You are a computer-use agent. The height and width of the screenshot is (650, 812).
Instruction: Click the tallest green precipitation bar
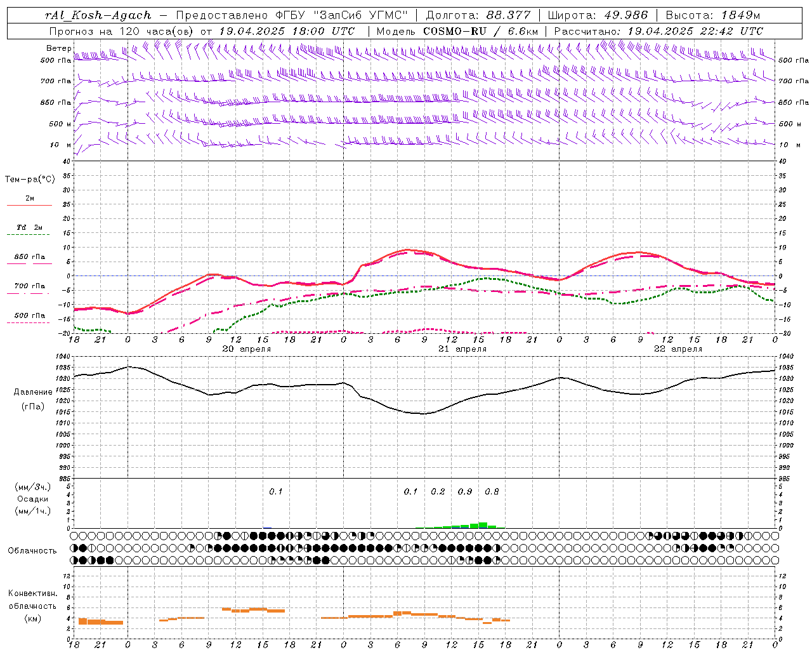click(x=483, y=525)
